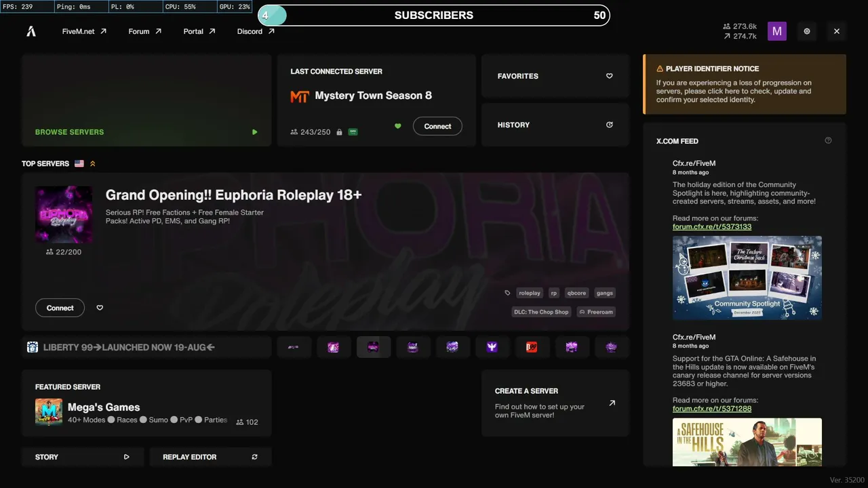Connect to Mystery Town Season 8
Image resolution: width=868 pixels, height=488 pixels.
tap(437, 126)
